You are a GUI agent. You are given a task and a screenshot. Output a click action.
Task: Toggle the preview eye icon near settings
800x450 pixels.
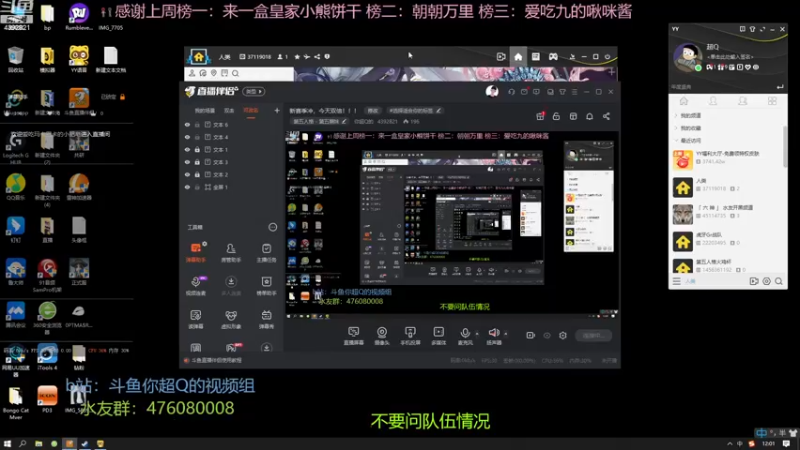(x=547, y=335)
